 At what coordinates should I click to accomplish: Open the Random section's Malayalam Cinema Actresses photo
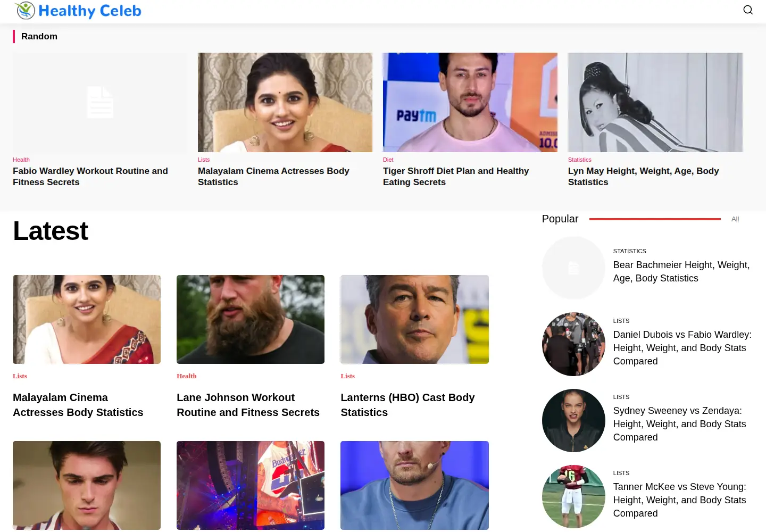click(285, 102)
